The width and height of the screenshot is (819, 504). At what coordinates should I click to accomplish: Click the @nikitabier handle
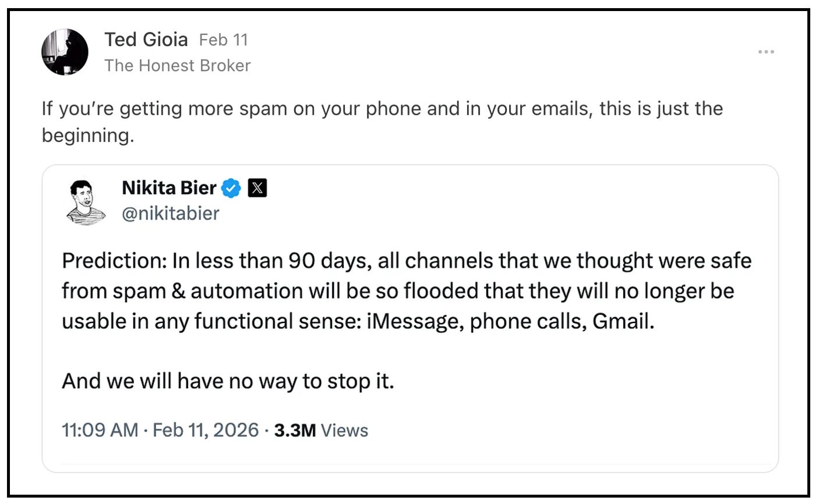(170, 214)
